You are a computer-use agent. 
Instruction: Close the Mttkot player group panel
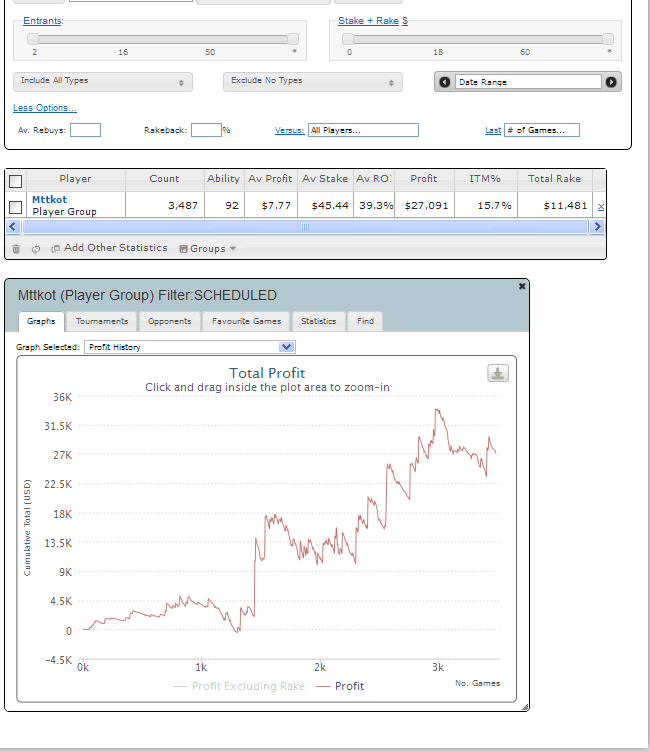[522, 286]
